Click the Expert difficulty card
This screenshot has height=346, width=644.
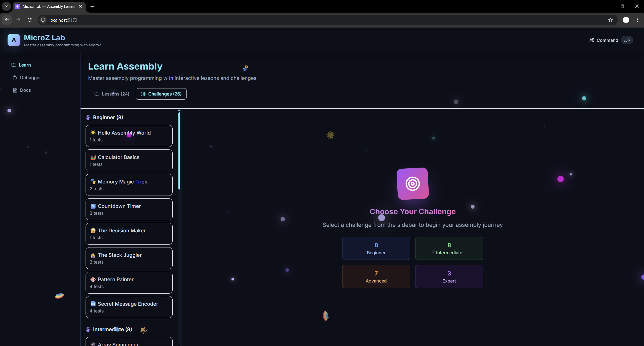pyautogui.click(x=449, y=276)
